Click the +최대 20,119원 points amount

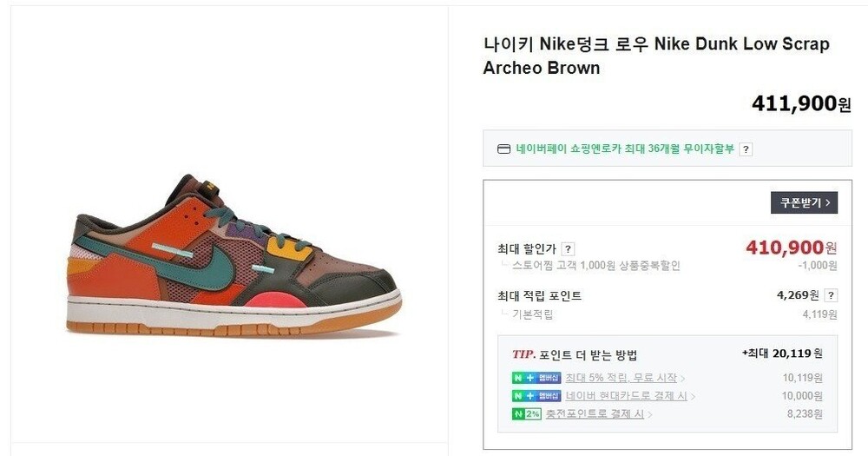click(x=782, y=354)
